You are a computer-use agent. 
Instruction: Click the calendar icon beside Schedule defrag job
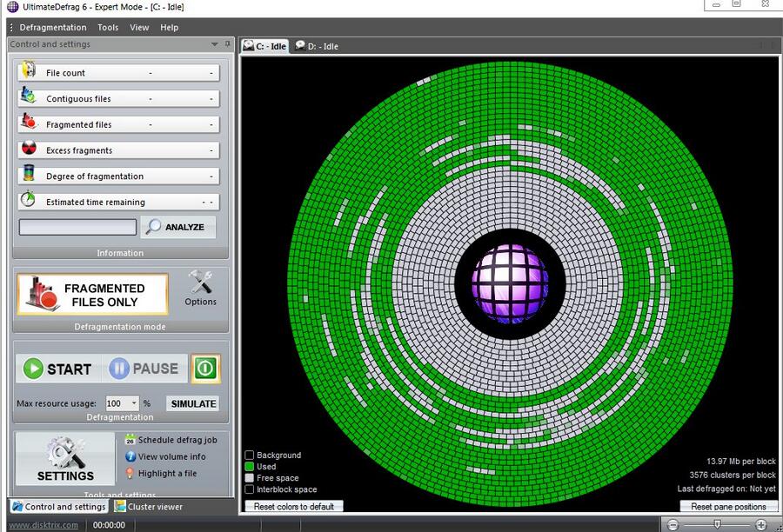(x=130, y=440)
